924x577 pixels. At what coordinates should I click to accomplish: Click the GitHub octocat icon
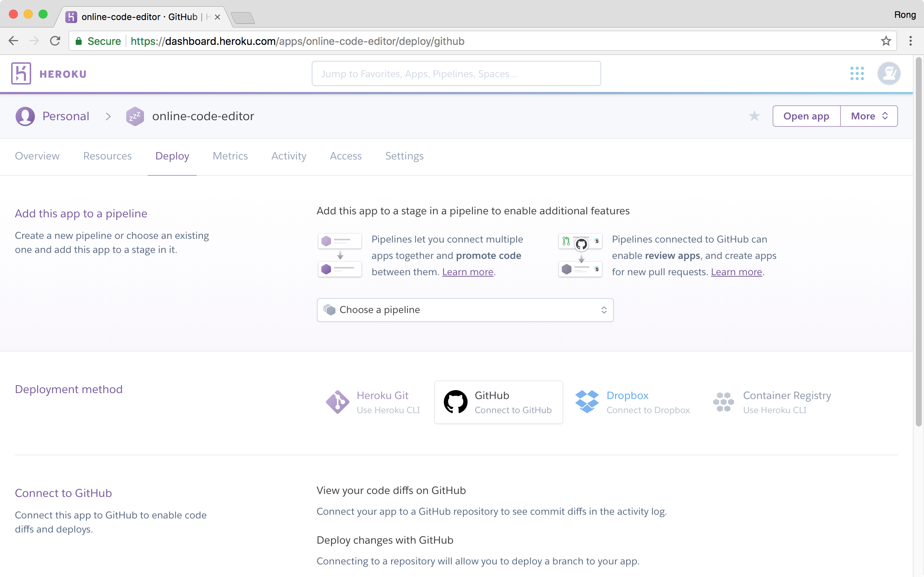click(456, 402)
